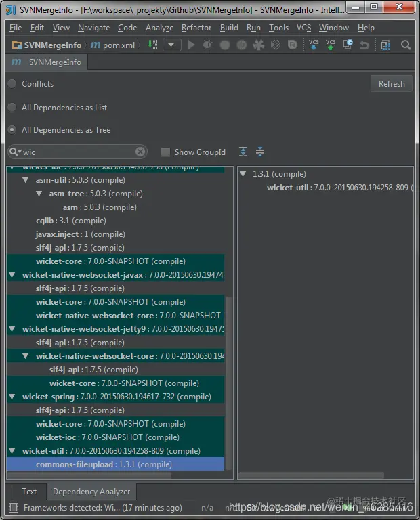This screenshot has height=520, width=420.
Task: Clear the wic search filter text
Action: click(140, 152)
